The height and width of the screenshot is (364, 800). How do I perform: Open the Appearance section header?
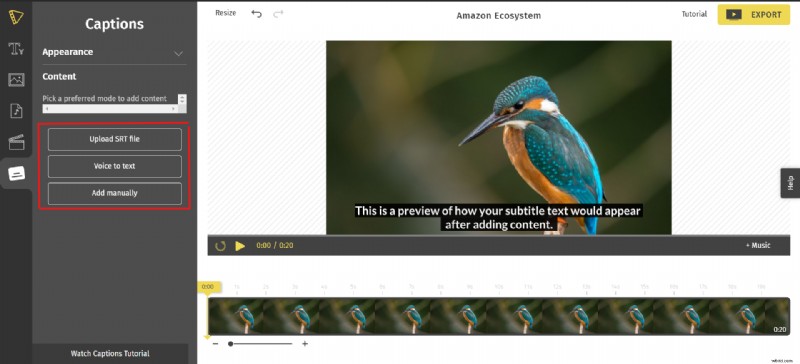click(x=114, y=52)
